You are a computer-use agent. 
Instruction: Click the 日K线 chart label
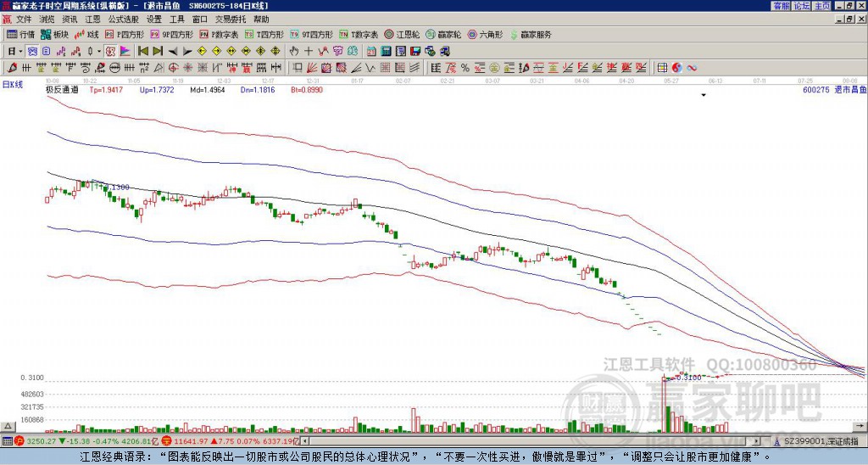pos(13,85)
